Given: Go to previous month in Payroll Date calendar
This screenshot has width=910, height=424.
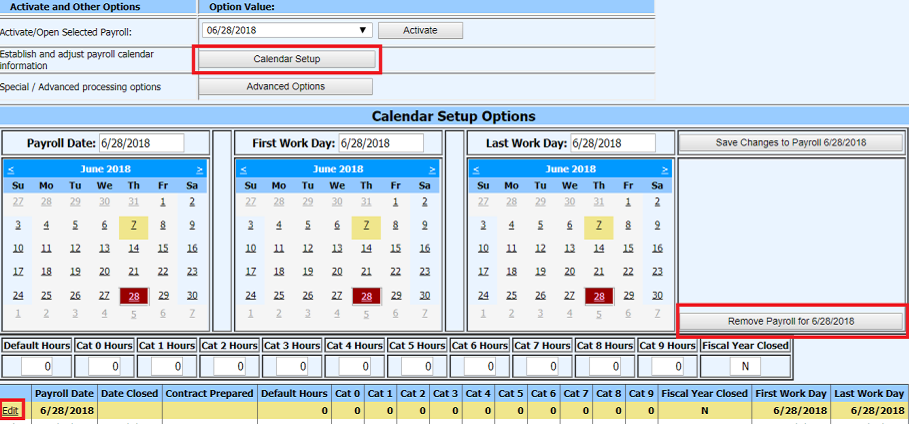Looking at the screenshot, I should 10,169.
